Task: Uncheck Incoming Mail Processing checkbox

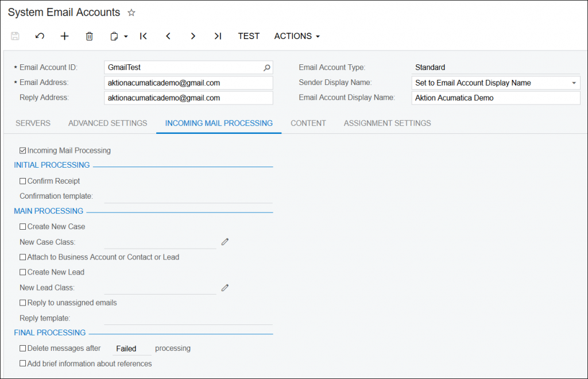Action: coord(22,150)
